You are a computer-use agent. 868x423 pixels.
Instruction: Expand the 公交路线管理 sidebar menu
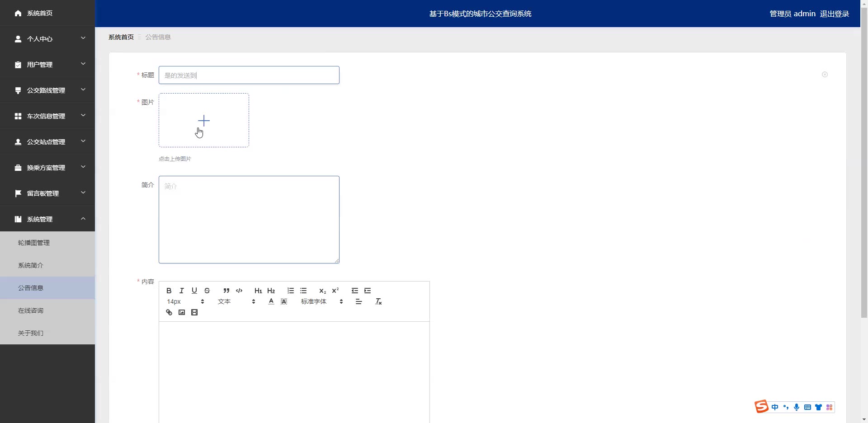coord(47,90)
